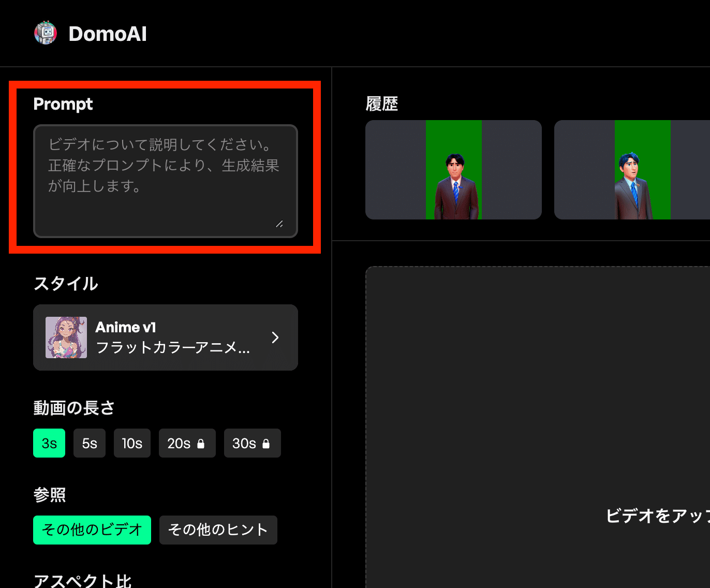Click the lock icon on 20s
710x588 pixels.
[x=201, y=444]
